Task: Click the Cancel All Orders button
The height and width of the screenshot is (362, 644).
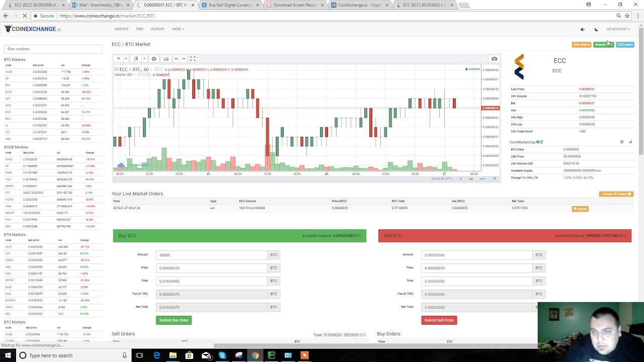Action: point(616,194)
